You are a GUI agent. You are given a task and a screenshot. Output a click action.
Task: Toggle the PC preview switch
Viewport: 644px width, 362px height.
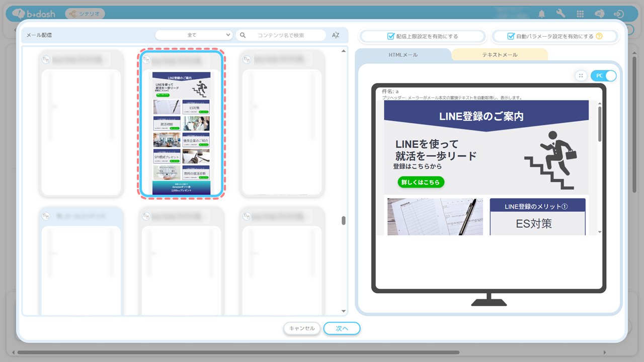603,75
